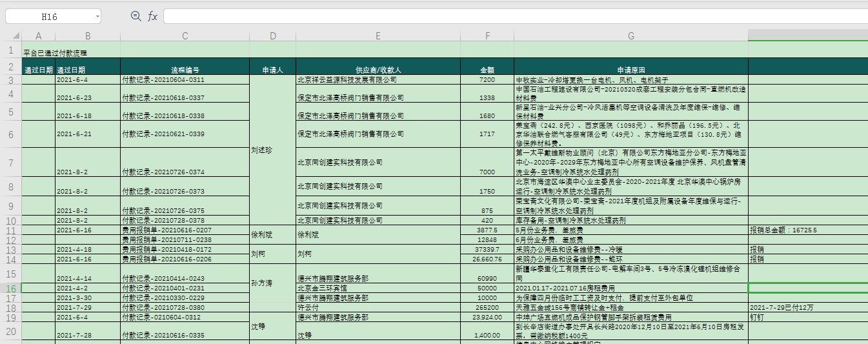Viewport: 868px width, 344px height.
Task: Select supplier cell 北京金三环宾馆
Action: tap(378, 288)
